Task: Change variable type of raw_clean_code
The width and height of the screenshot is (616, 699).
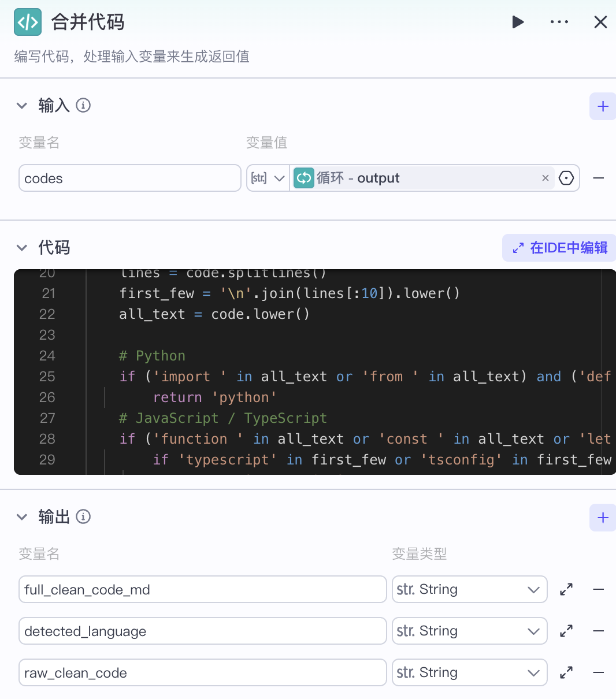Action: tap(469, 672)
